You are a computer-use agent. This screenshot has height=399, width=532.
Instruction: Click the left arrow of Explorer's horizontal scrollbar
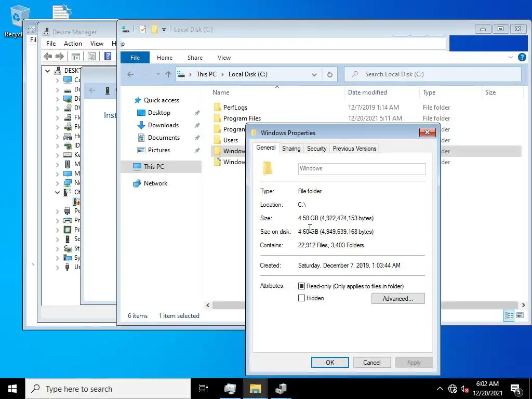point(208,305)
